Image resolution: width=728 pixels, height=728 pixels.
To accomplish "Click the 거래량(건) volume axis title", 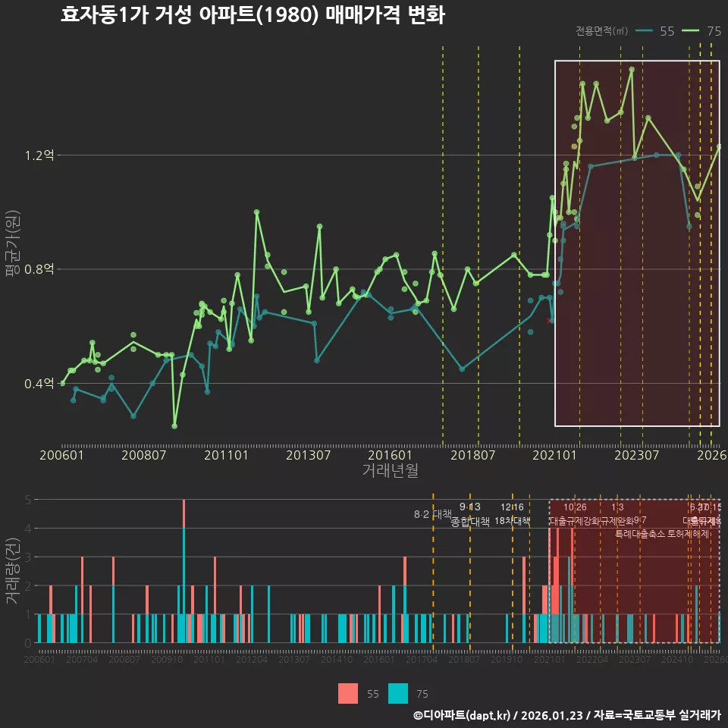I will tap(13, 570).
